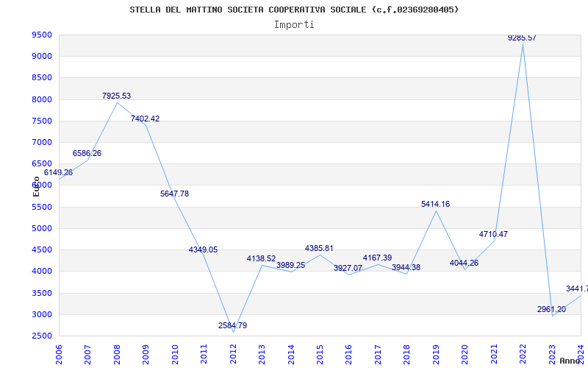Select the 4167.39 data label
Viewport: 588px width, 368px height.
pyautogui.click(x=377, y=258)
